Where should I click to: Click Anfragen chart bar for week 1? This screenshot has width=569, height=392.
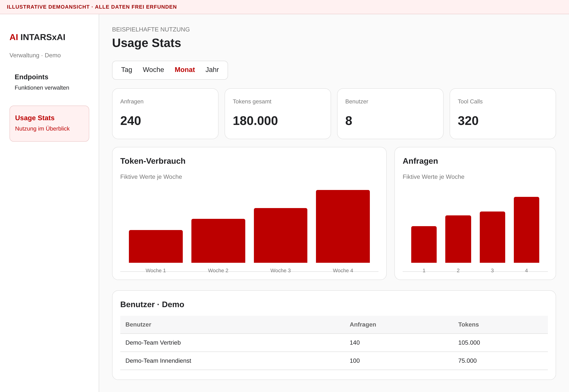(424, 244)
